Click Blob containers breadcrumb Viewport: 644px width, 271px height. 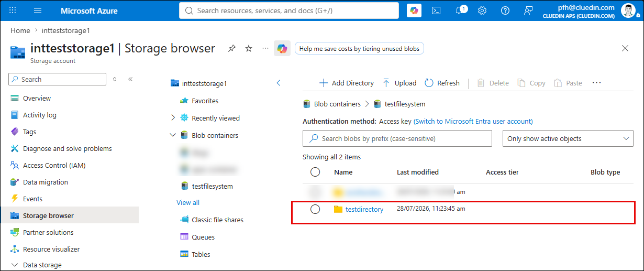tap(337, 104)
